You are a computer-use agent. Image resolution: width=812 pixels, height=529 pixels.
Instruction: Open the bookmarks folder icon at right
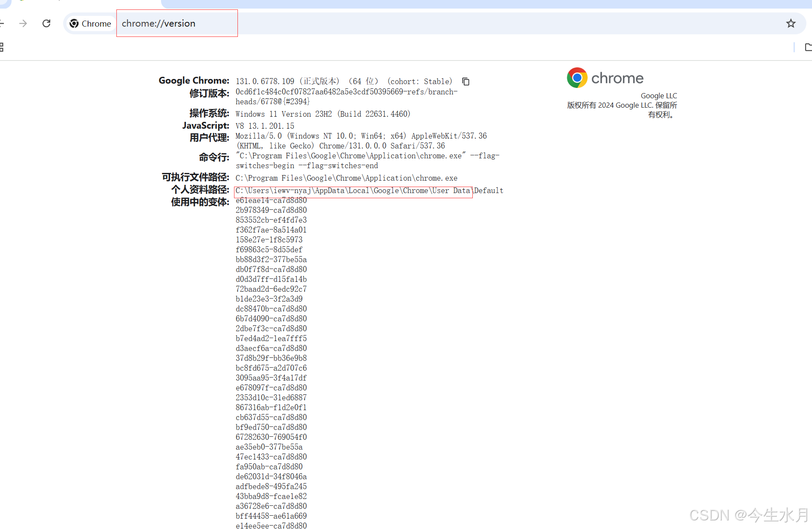pyautogui.click(x=808, y=47)
